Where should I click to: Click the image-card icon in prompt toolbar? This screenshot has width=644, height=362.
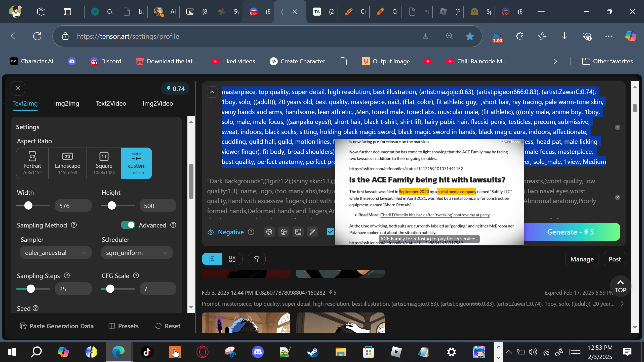[x=298, y=232]
